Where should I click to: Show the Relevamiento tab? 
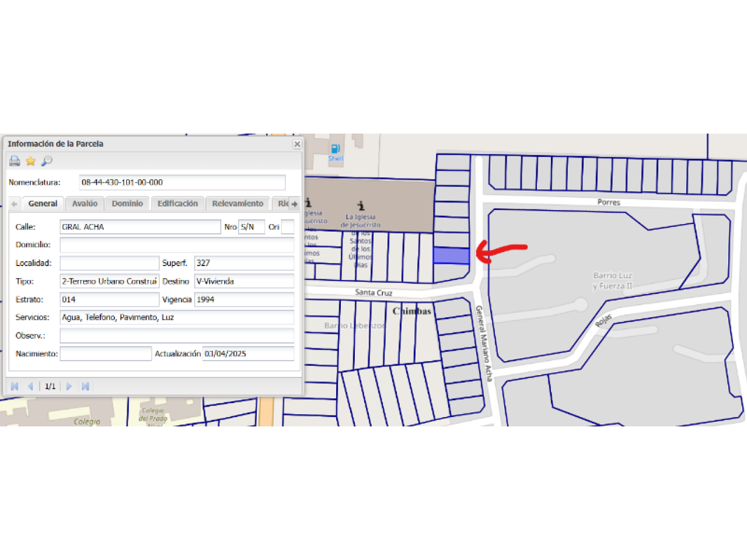tap(238, 204)
